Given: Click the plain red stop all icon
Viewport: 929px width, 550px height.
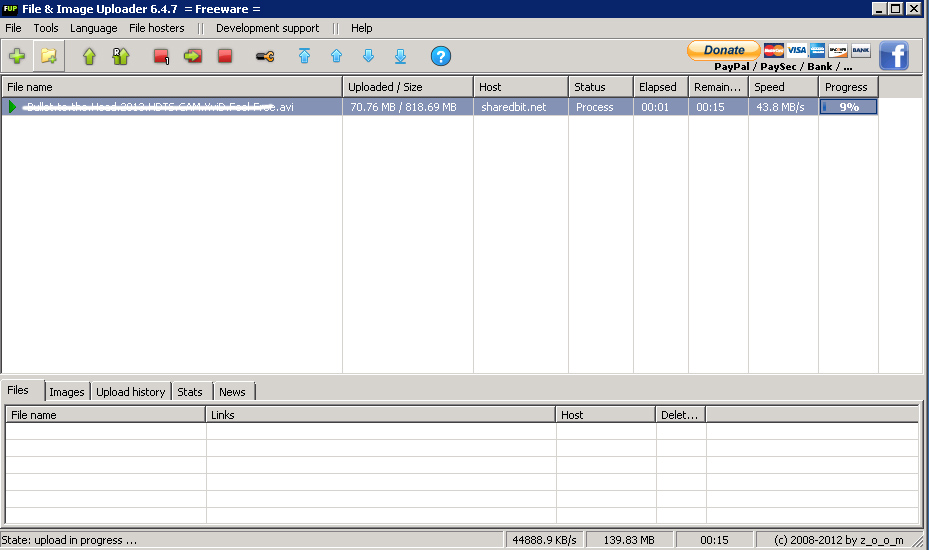Looking at the screenshot, I should pyautogui.click(x=225, y=56).
